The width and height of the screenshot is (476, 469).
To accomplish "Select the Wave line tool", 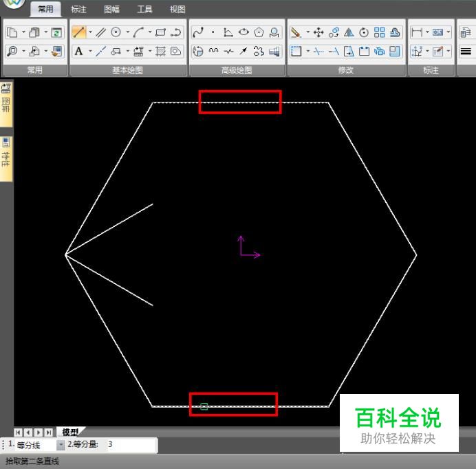I will [x=213, y=51].
